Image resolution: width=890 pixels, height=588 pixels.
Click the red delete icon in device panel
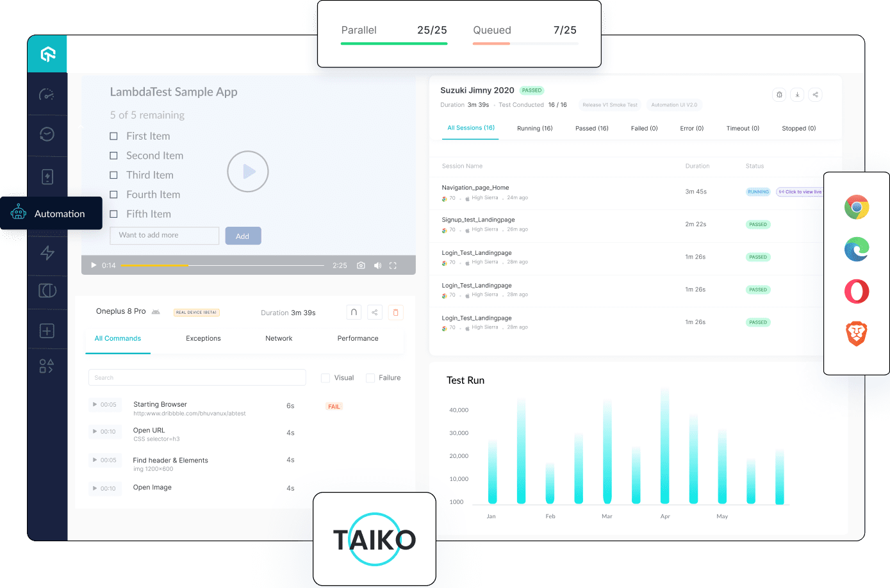click(395, 312)
